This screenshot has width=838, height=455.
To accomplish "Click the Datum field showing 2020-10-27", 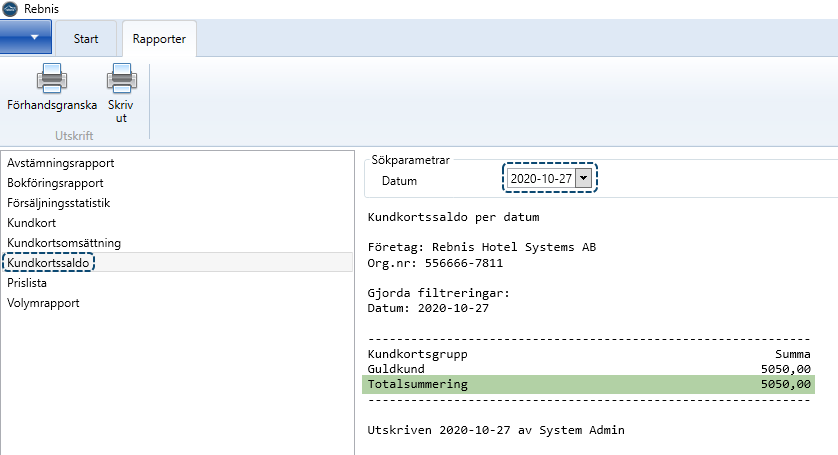I will [541, 178].
